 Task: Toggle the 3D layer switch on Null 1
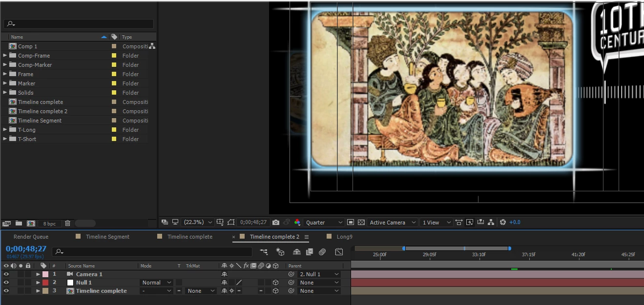click(x=276, y=283)
